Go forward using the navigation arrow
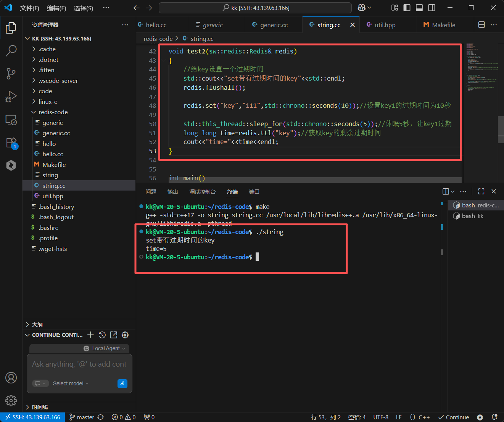Viewport: 504px width, 422px height. coord(149,8)
